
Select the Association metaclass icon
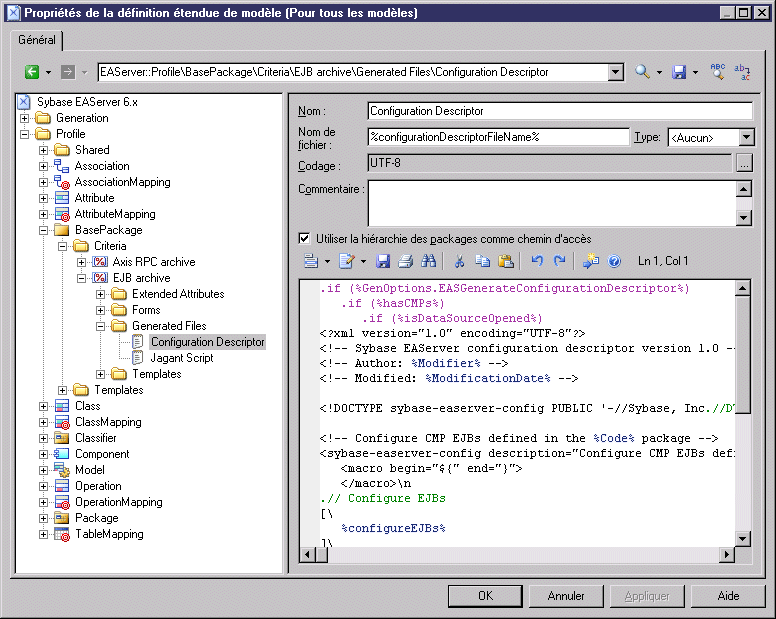point(62,166)
